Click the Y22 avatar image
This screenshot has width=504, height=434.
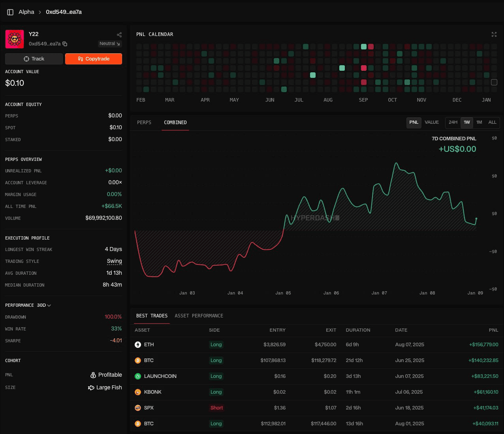coord(14,39)
